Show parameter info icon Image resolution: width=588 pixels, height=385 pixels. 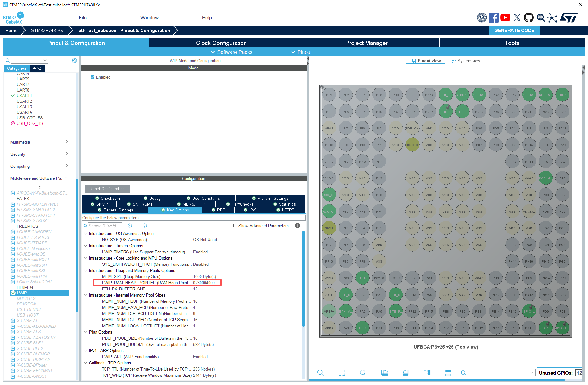[x=297, y=226]
